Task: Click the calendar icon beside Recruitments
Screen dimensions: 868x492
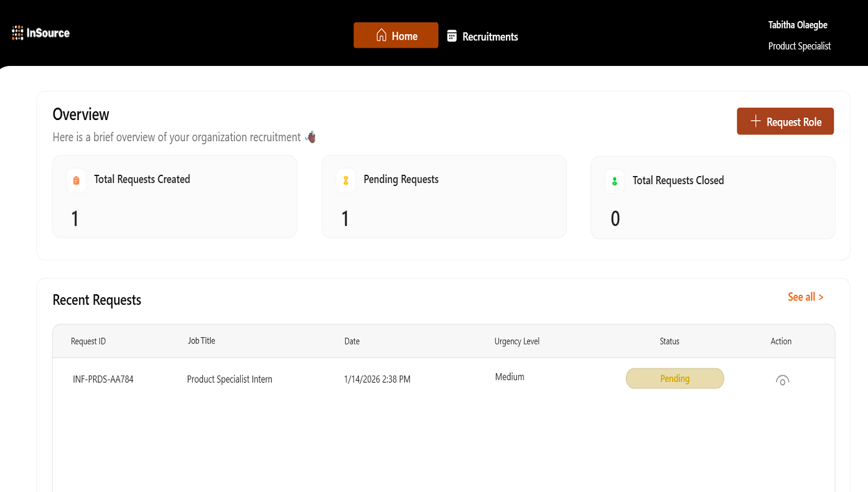Action: tap(452, 36)
